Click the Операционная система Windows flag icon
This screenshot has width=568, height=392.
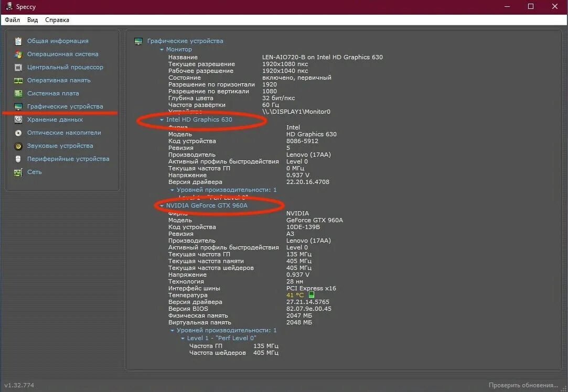point(18,55)
